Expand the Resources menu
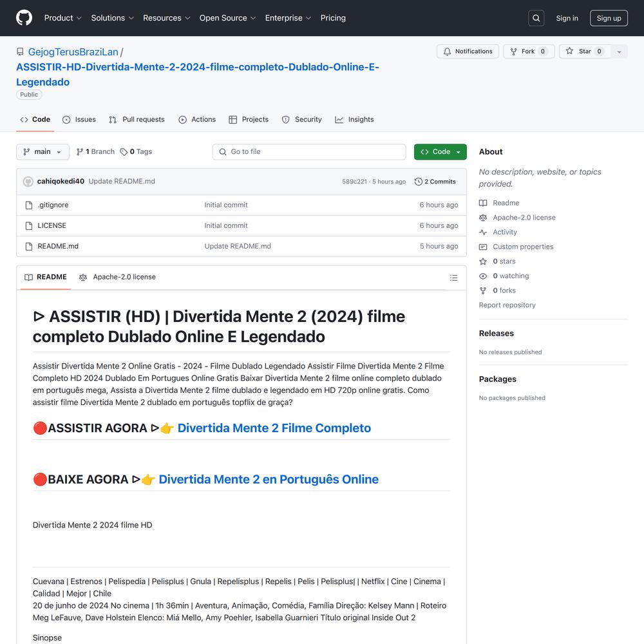The image size is (644, 644). coord(166,18)
